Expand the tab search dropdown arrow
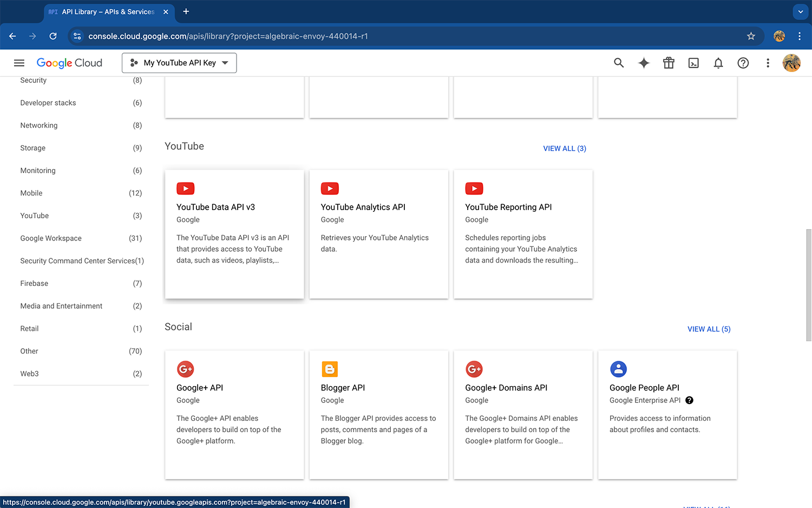 (800, 11)
